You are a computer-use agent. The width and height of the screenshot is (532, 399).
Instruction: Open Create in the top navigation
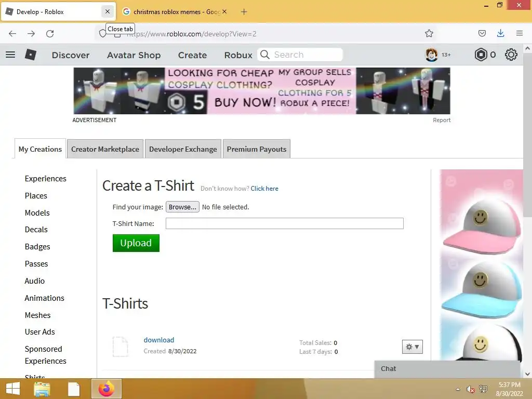click(192, 55)
